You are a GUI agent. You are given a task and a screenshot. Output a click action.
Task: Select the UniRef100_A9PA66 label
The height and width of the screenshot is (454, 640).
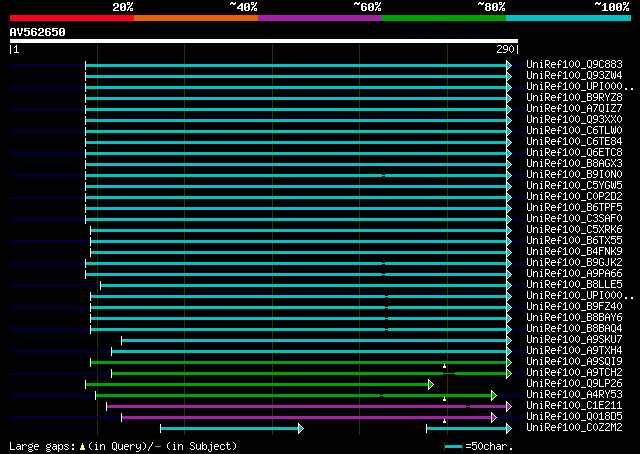point(574,274)
